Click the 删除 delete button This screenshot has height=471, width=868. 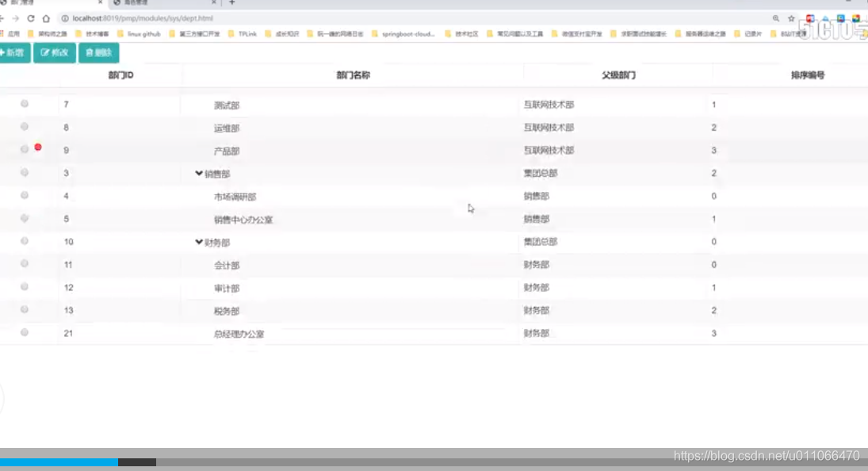pos(98,52)
